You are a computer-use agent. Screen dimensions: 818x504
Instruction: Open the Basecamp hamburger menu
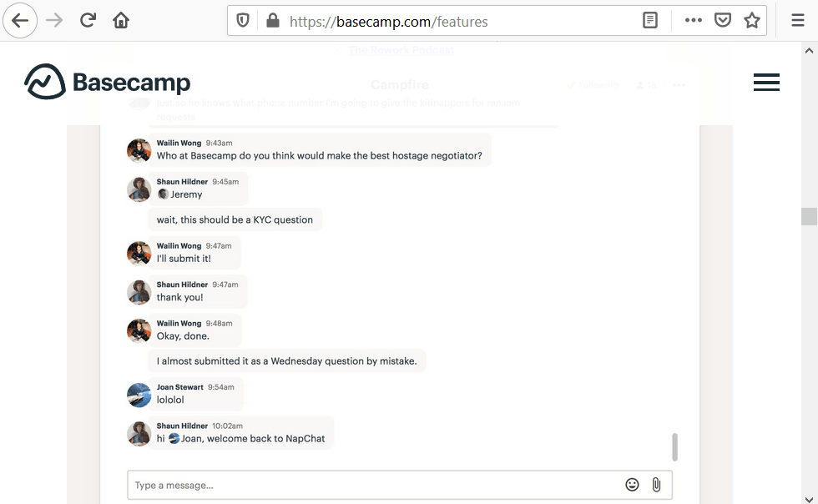pos(766,82)
